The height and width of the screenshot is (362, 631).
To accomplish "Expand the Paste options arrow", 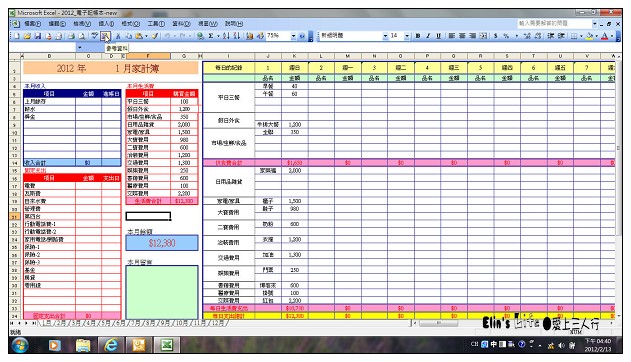I will tap(146, 36).
